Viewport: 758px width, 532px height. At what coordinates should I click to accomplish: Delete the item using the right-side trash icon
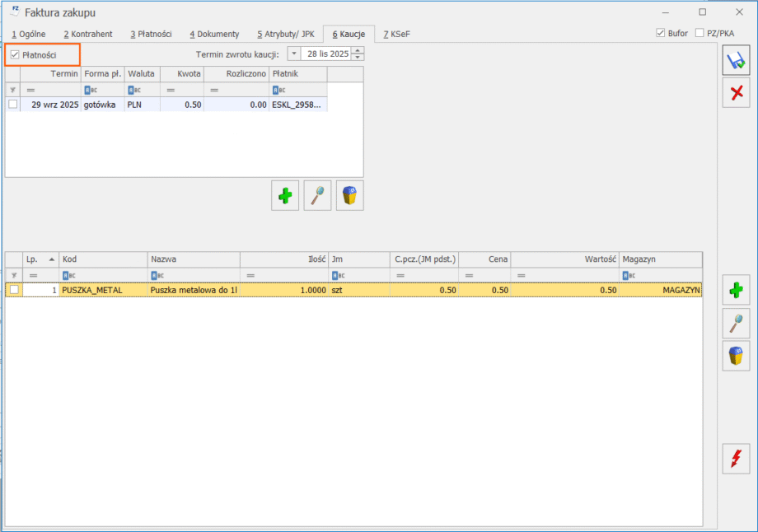coord(736,356)
